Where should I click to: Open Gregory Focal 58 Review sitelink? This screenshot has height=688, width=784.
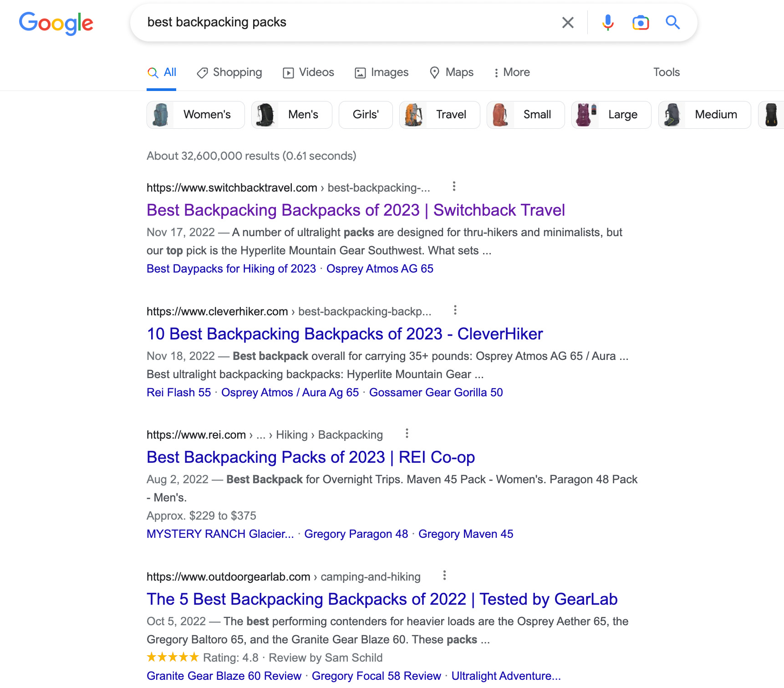(x=377, y=676)
